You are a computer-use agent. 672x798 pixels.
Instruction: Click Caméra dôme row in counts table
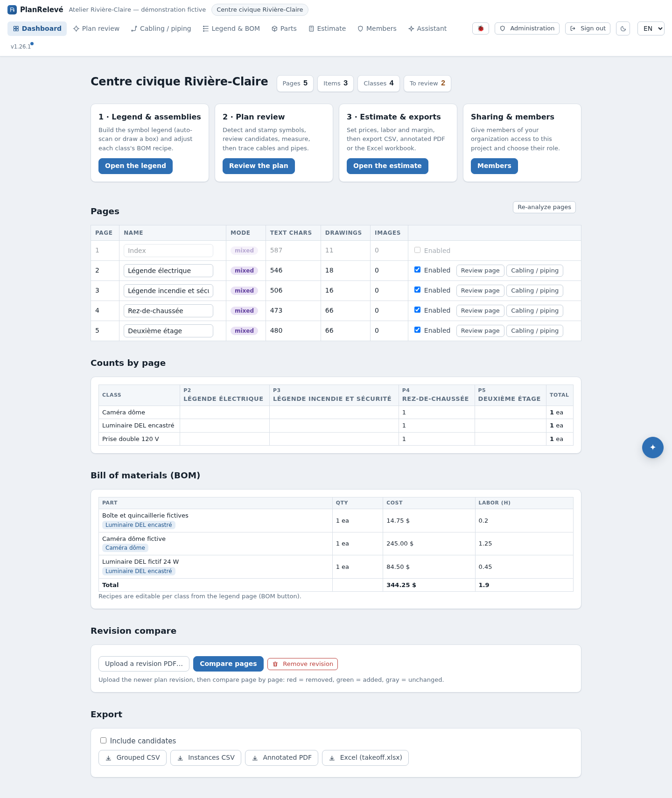pyautogui.click(x=336, y=413)
